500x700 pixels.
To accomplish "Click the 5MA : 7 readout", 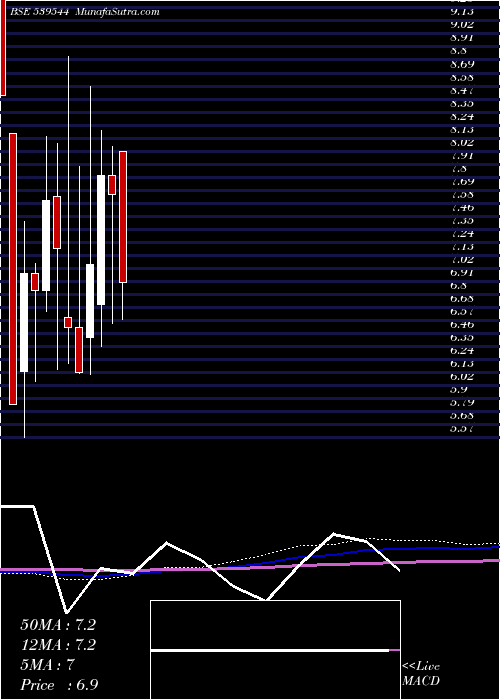I will pos(47,666).
